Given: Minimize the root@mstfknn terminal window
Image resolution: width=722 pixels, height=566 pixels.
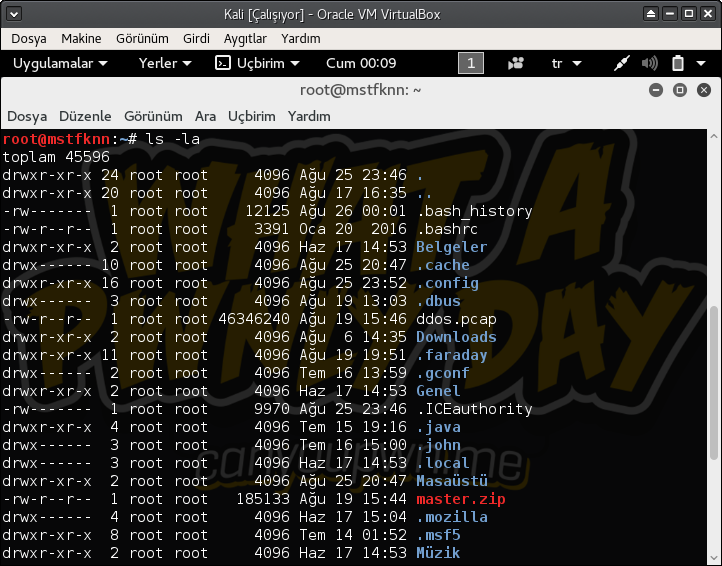Looking at the screenshot, I should [x=656, y=90].
